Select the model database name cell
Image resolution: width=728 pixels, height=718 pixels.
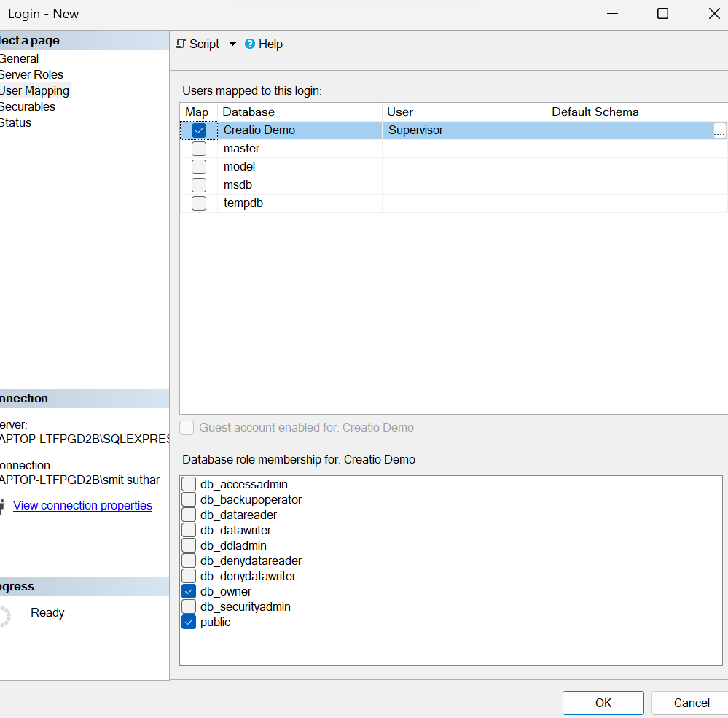point(300,167)
